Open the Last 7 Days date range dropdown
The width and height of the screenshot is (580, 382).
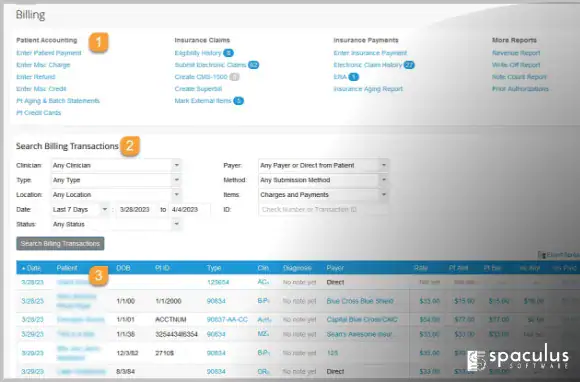click(80, 209)
